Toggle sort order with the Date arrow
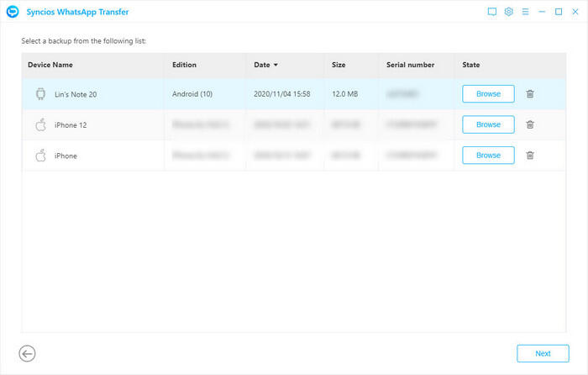The image size is (588, 375). [x=276, y=65]
